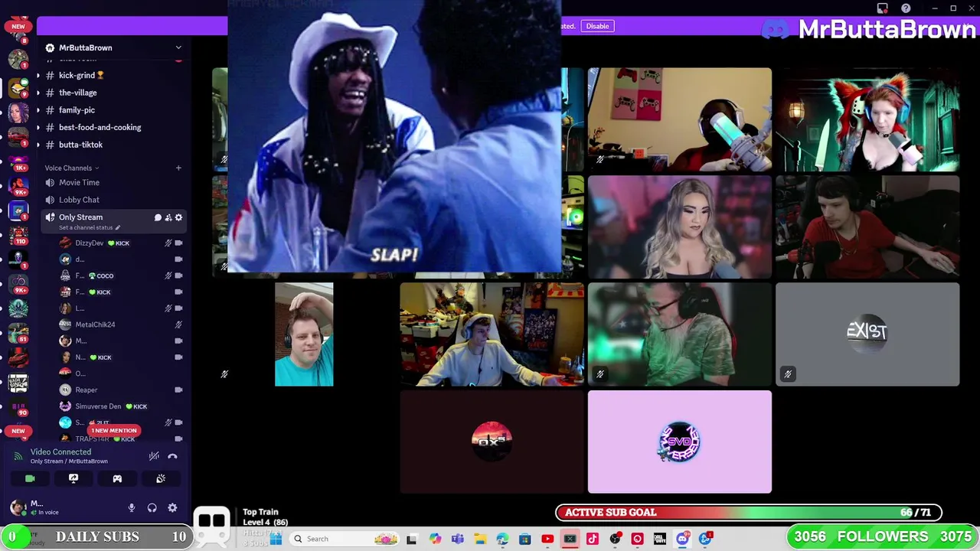980x551 pixels.
Task: Expand the kick-grind channel threads arrow
Action: (x=38, y=75)
